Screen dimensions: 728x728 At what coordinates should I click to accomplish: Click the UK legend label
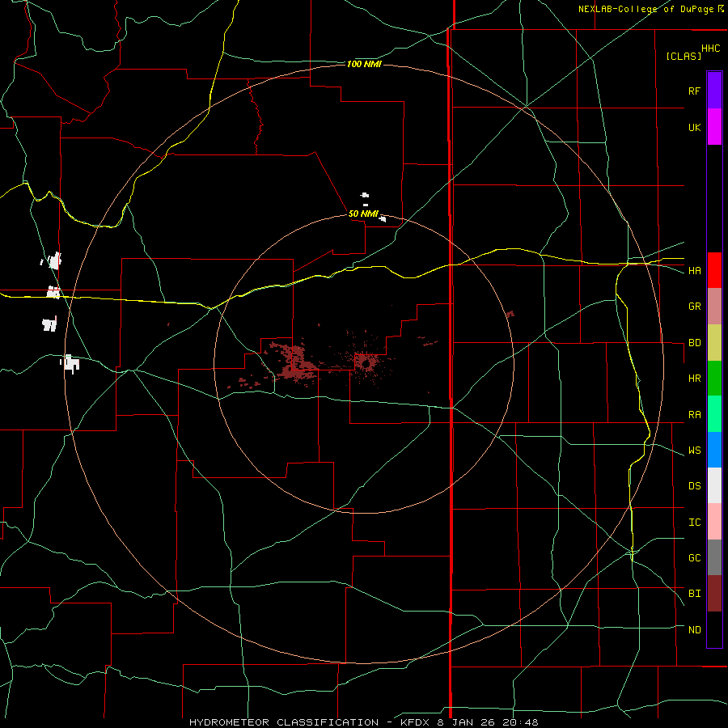point(694,127)
